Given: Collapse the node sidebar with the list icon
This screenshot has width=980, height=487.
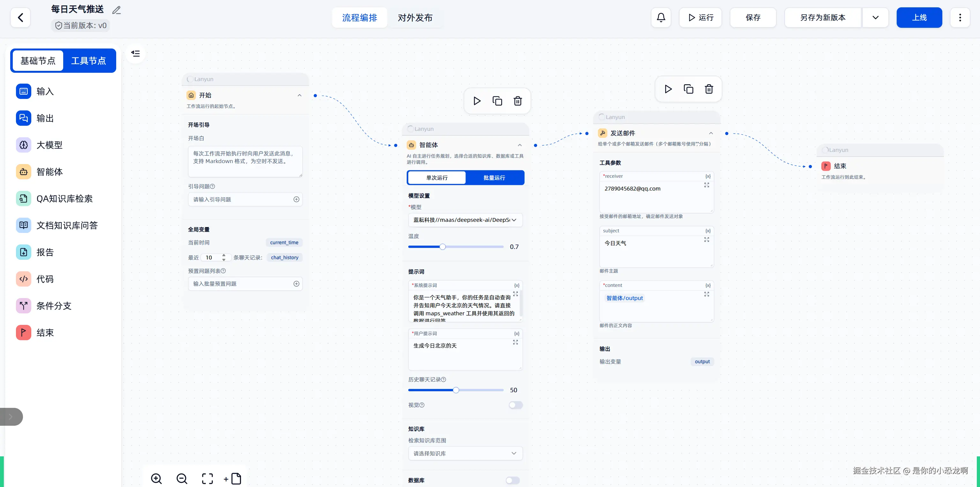Looking at the screenshot, I should click(x=135, y=54).
